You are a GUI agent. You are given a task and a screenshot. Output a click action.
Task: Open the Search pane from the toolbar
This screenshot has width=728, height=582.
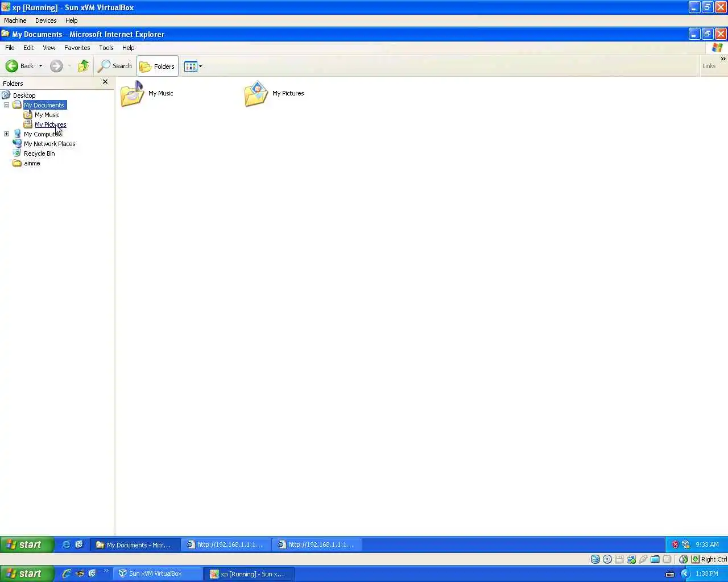[x=115, y=66]
